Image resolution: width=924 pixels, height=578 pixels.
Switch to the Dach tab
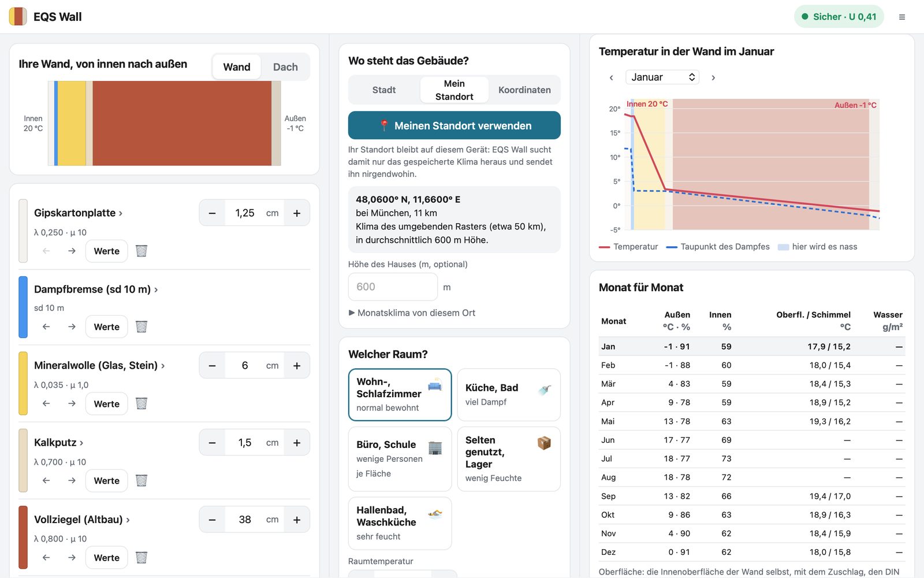[x=285, y=67]
